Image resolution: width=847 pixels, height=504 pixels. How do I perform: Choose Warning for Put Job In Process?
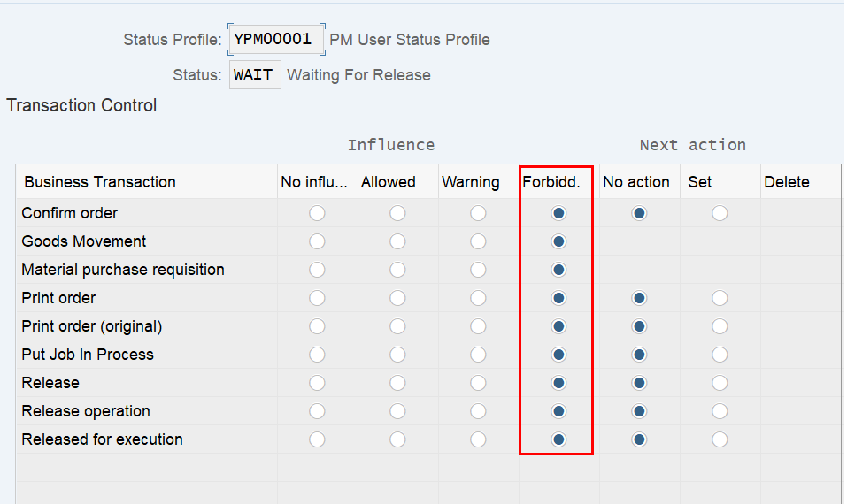pyautogui.click(x=478, y=355)
